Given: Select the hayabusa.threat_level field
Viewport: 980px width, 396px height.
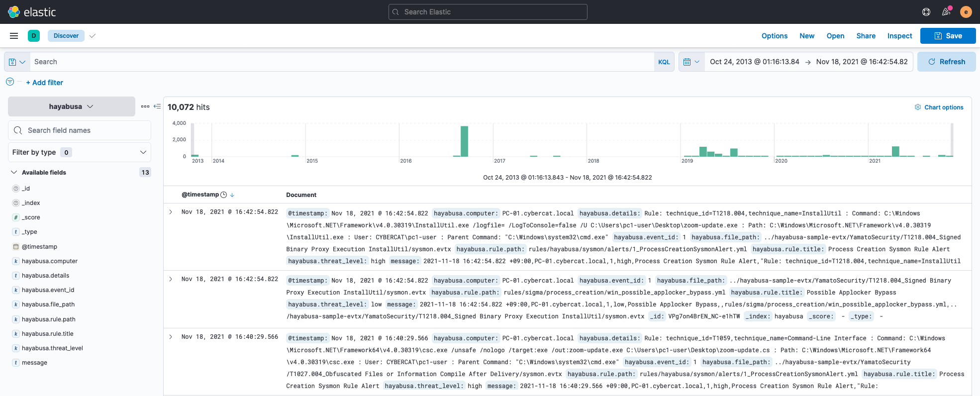Looking at the screenshot, I should pyautogui.click(x=52, y=348).
